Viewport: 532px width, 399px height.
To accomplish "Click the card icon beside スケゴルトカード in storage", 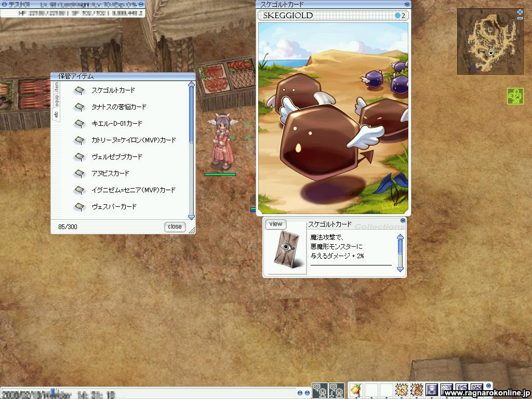I will pos(79,90).
